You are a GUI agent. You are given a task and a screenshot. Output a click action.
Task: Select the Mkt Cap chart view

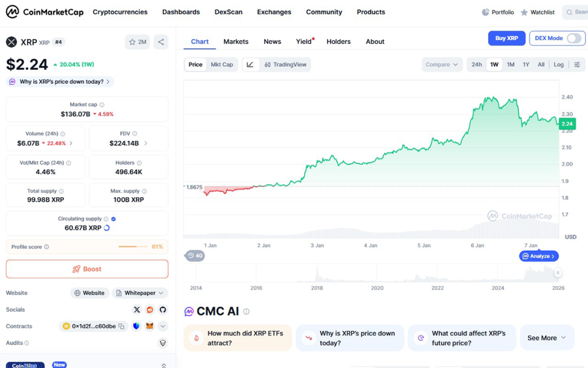(222, 64)
